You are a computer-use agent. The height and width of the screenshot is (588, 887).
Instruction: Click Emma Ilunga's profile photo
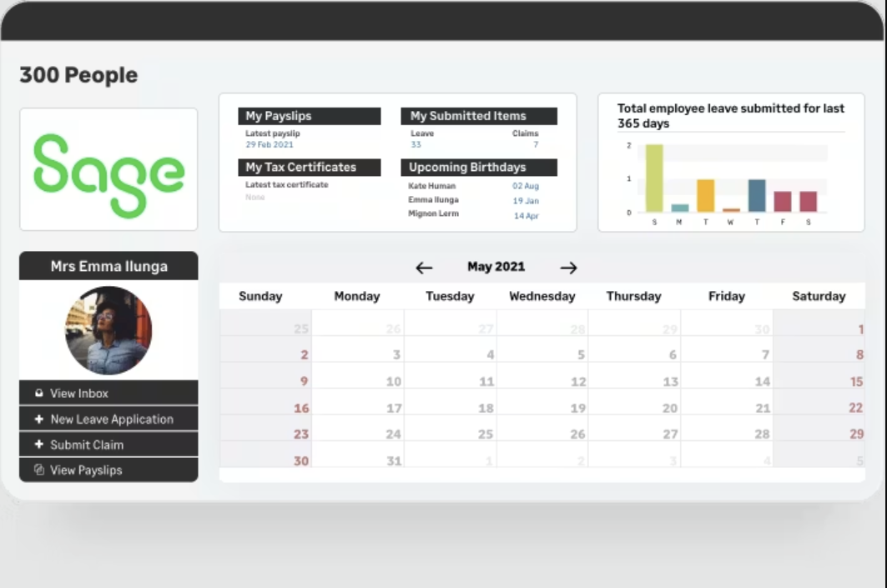tap(108, 331)
